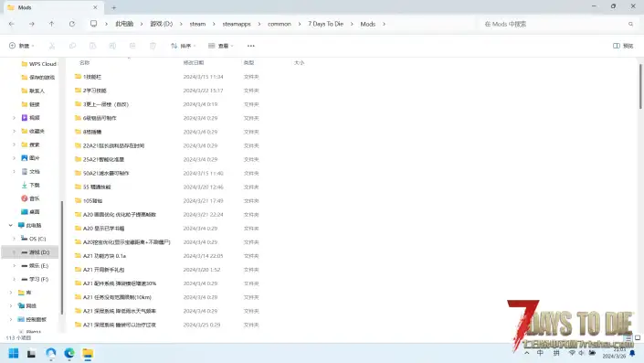Screen dimensions: 644x363
Task: Click the Delete trash icon
Action: click(x=153, y=46)
